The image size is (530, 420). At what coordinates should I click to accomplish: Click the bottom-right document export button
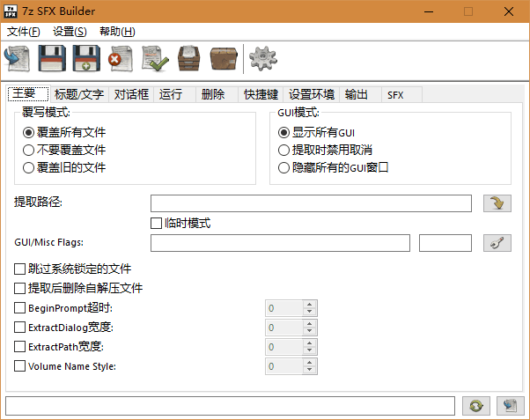point(510,406)
